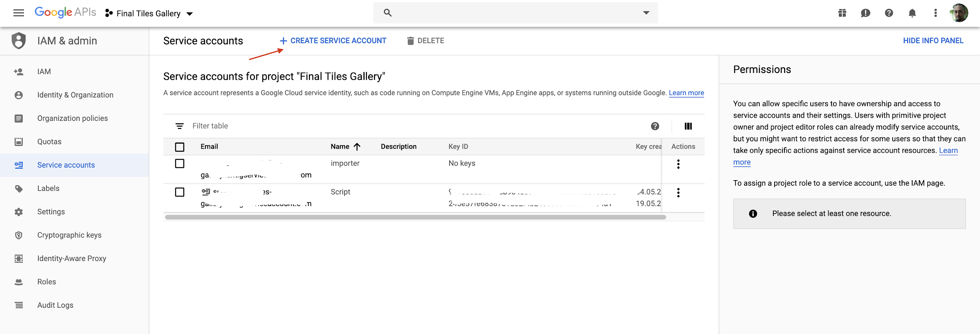Check the importer service account row
Image resolution: width=980 pixels, height=334 pixels.
(x=180, y=163)
